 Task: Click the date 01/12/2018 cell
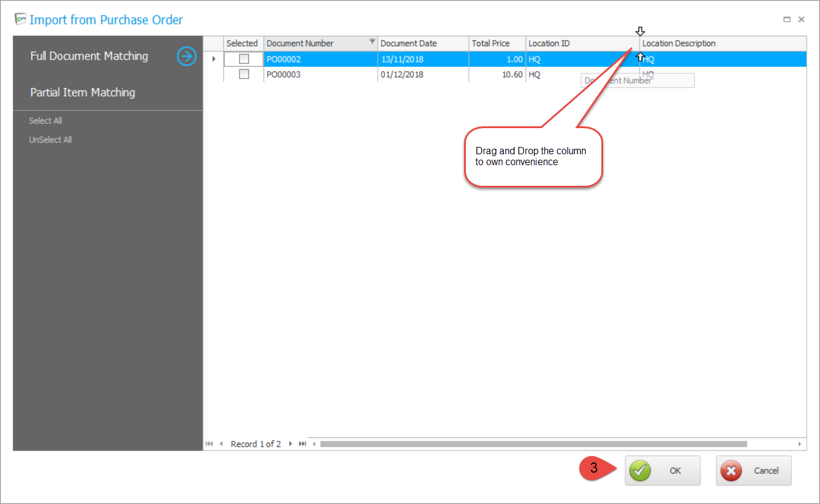(x=423, y=74)
